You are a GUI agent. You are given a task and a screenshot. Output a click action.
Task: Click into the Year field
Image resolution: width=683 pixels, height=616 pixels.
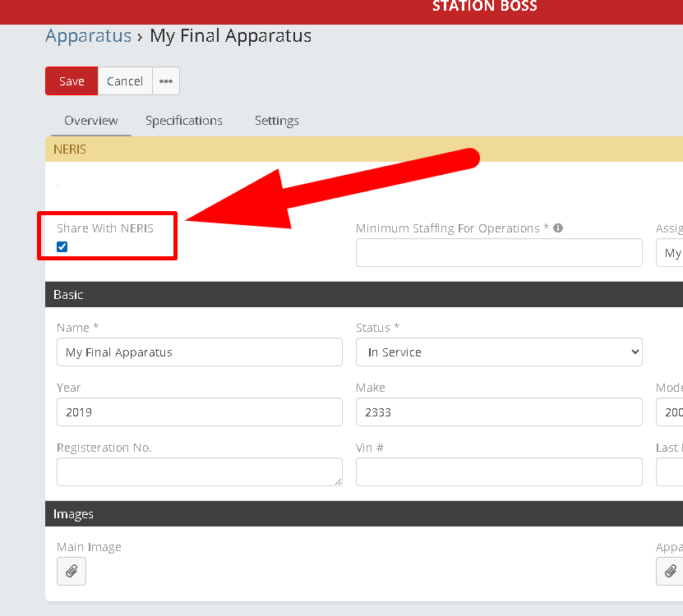[x=199, y=411]
